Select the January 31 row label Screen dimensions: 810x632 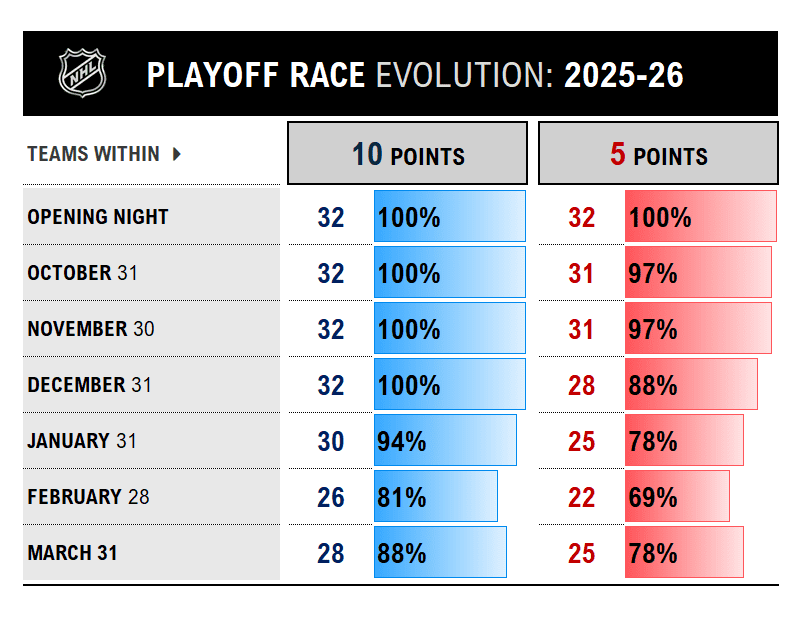tap(82, 441)
